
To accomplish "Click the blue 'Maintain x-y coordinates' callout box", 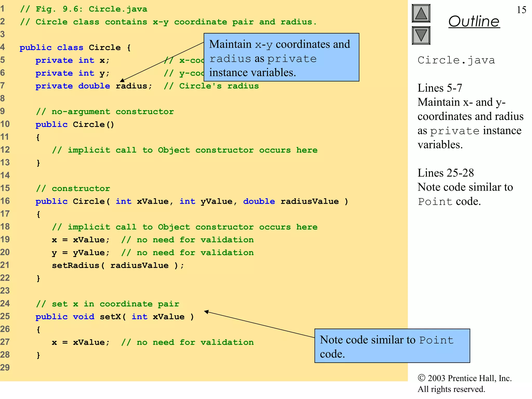I will coord(281,57).
